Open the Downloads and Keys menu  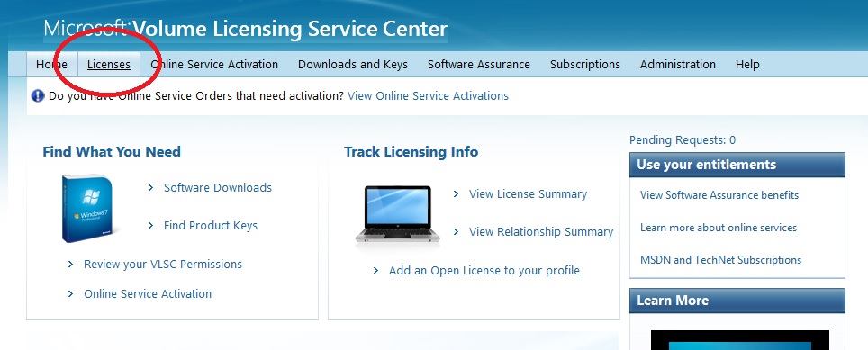coord(353,65)
